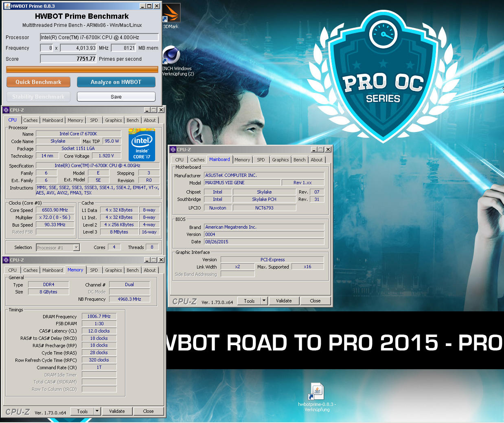Select the DRAM Frequency value 1806.7 MHz
The width and height of the screenshot is (504, 423).
[x=99, y=316]
